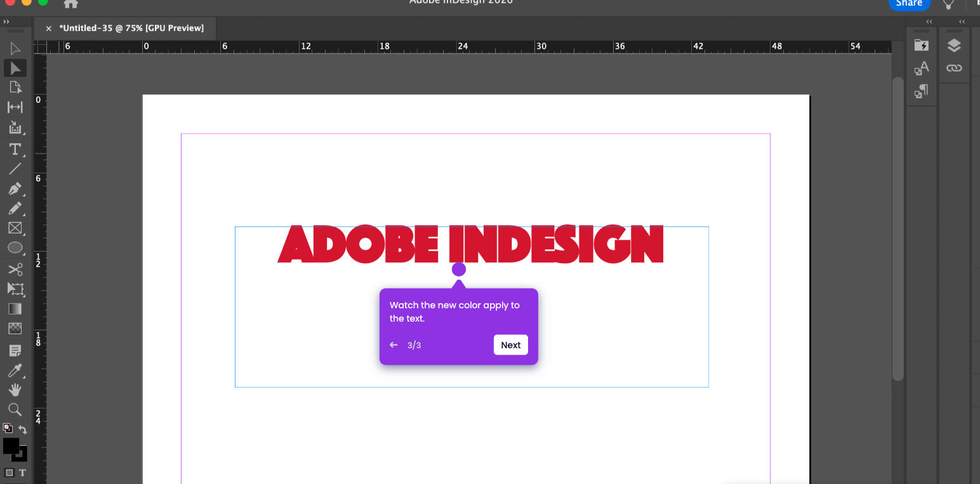The width and height of the screenshot is (980, 484).
Task: Click 'Watch the new color apply' text
Action: pyautogui.click(x=448, y=305)
